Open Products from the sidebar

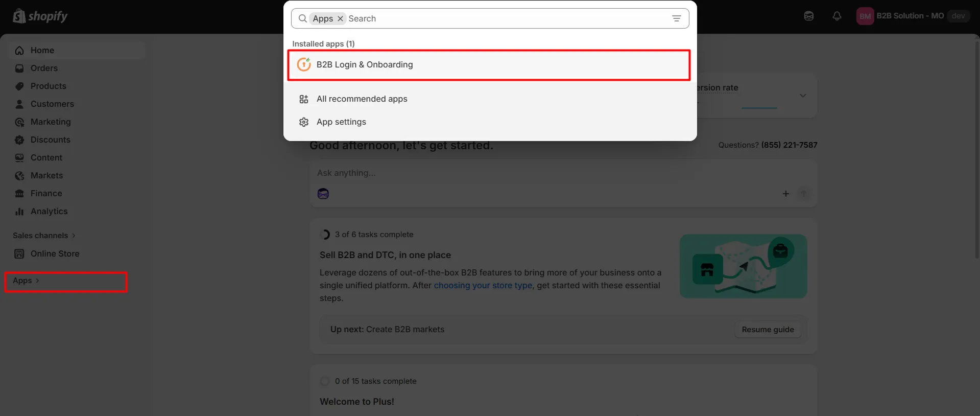(x=48, y=86)
